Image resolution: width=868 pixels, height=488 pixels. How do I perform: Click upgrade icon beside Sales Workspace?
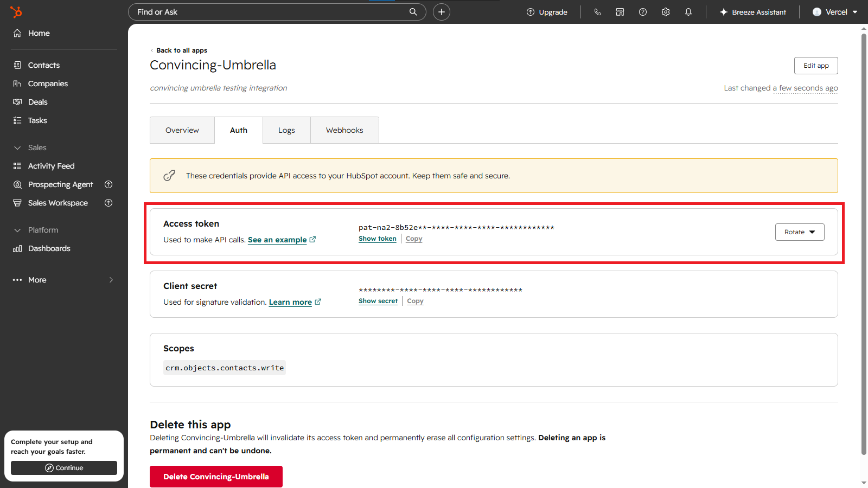coord(108,203)
